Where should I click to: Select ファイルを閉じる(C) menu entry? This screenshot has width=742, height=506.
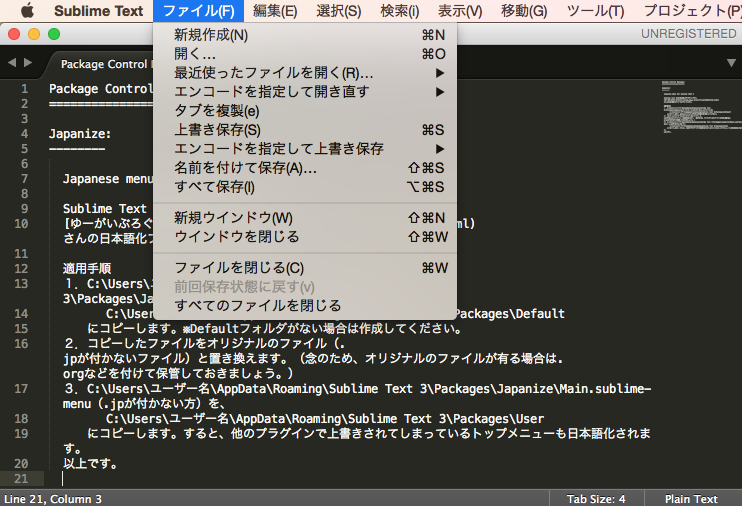pos(305,268)
